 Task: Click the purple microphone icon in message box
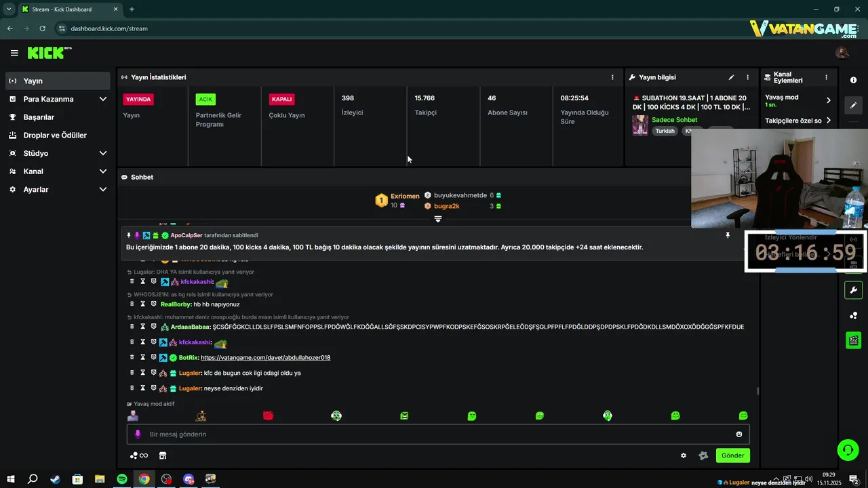[138, 434]
